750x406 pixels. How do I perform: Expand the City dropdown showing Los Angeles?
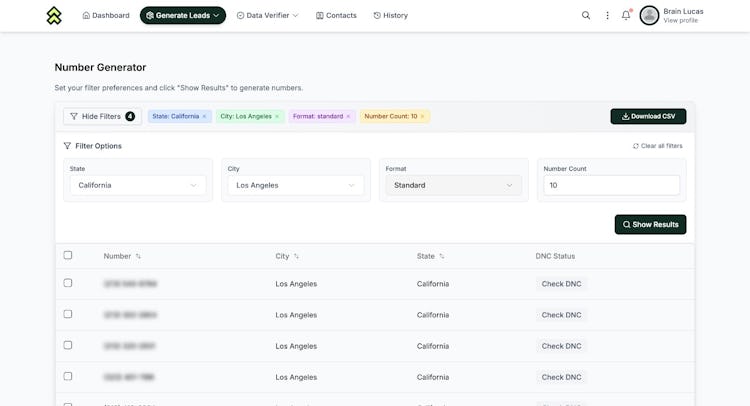click(x=294, y=185)
